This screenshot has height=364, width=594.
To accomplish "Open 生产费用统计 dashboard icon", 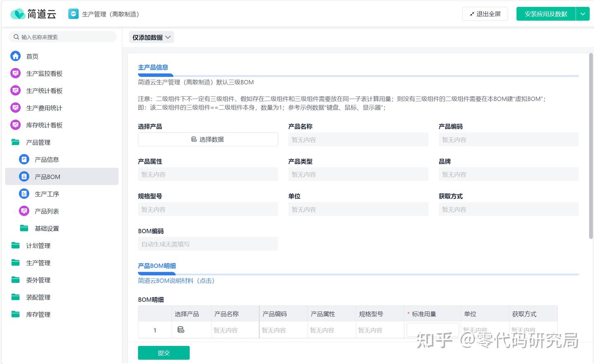I will (x=15, y=108).
